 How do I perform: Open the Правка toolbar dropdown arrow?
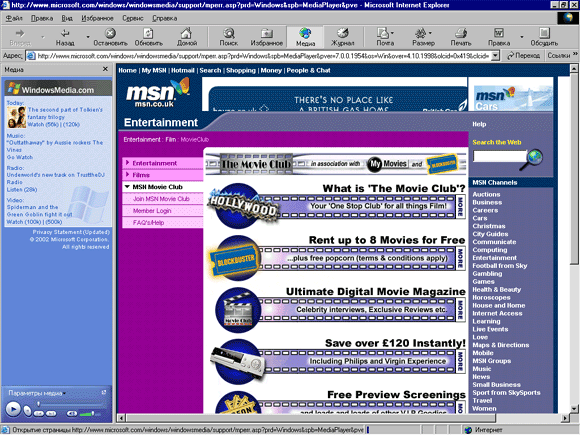522,37
